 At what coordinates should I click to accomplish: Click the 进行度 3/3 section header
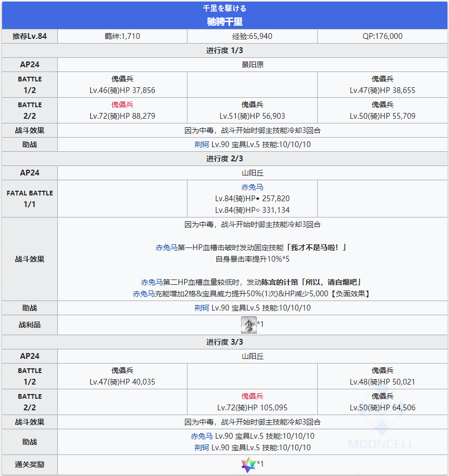(225, 342)
